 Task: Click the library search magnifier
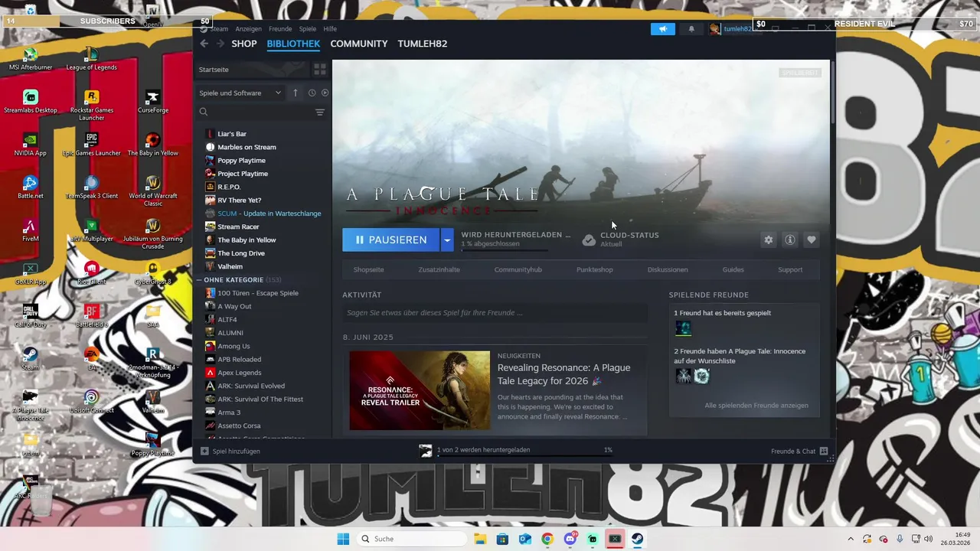coord(204,112)
